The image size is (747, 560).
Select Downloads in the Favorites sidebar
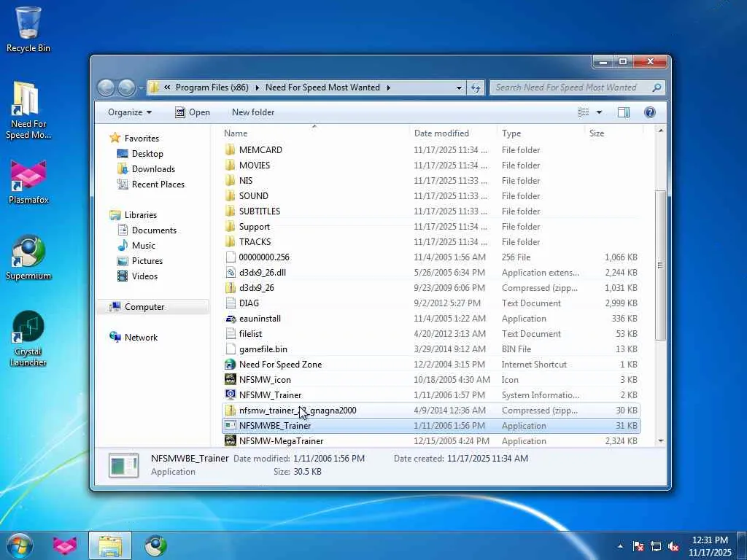tap(153, 169)
